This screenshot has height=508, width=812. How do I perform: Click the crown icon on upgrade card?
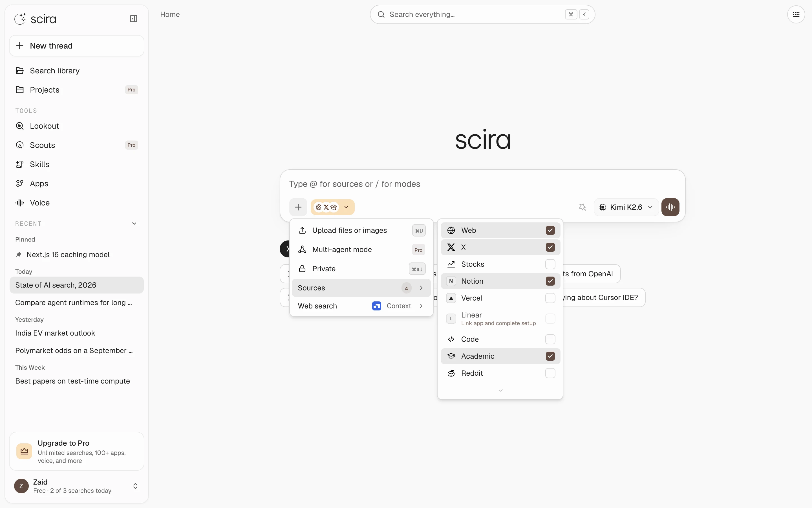click(x=24, y=451)
